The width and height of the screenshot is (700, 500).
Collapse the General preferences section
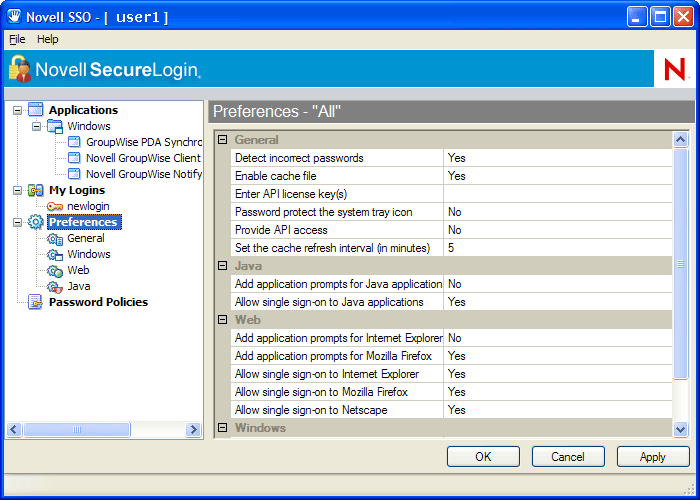pos(222,140)
